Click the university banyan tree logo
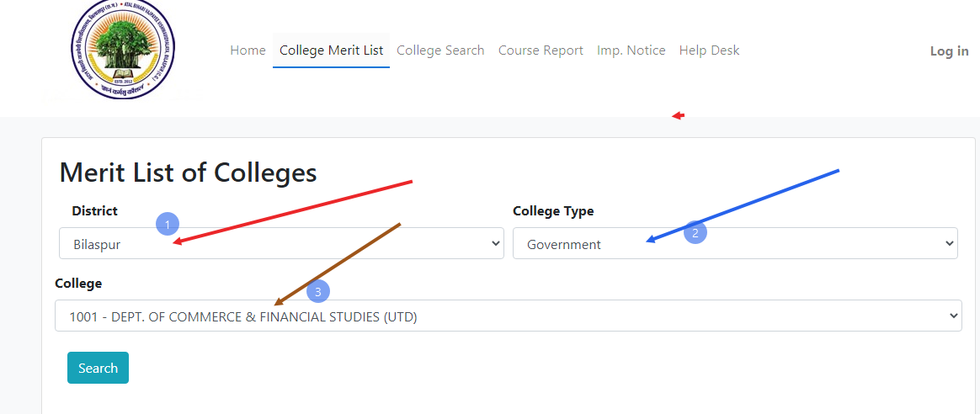The width and height of the screenshot is (980, 414). (124, 50)
